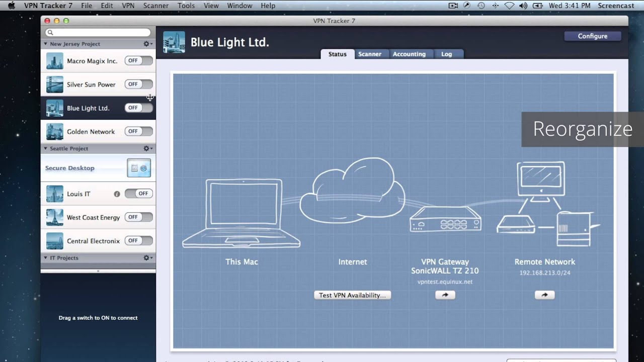Open the volume control in menu bar
This screenshot has height=362, width=644.
[523, 6]
